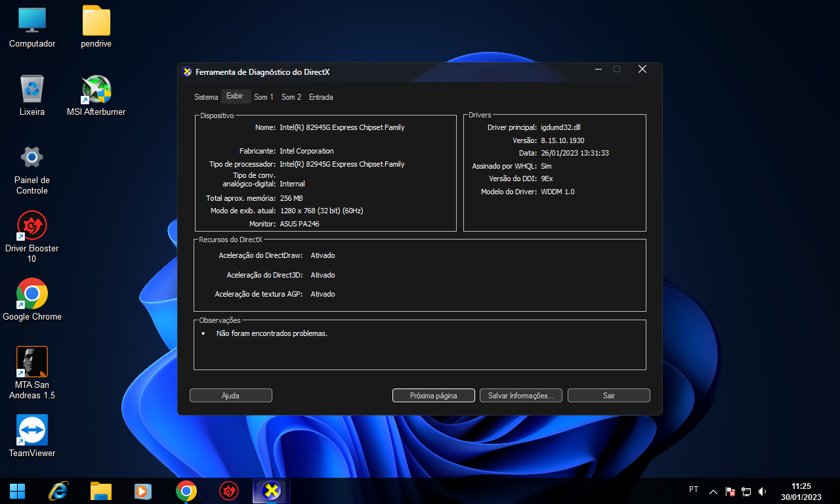Open the volume speaker tray icon
The height and width of the screenshot is (504, 840).
[763, 492]
